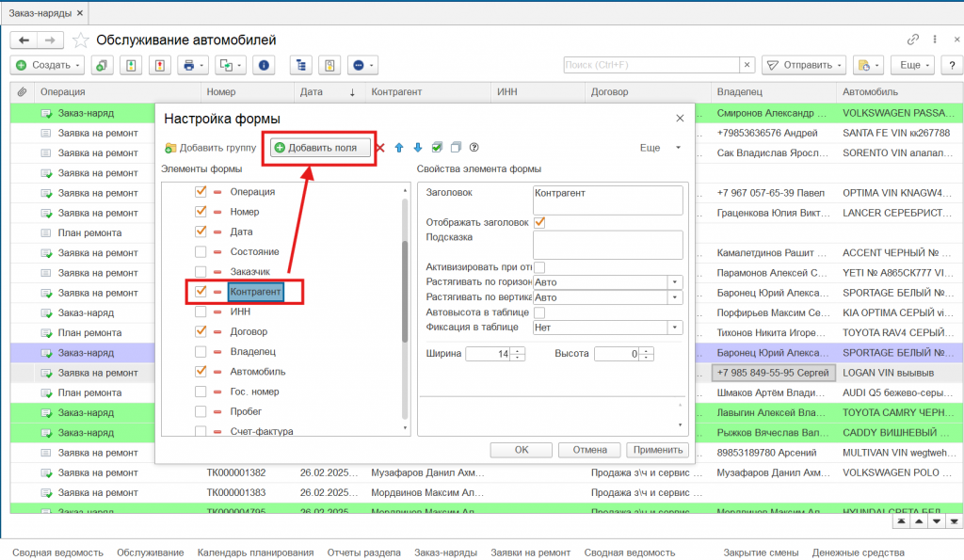Open the dialog help question mark icon
This screenshot has width=964, height=560.
click(x=474, y=148)
